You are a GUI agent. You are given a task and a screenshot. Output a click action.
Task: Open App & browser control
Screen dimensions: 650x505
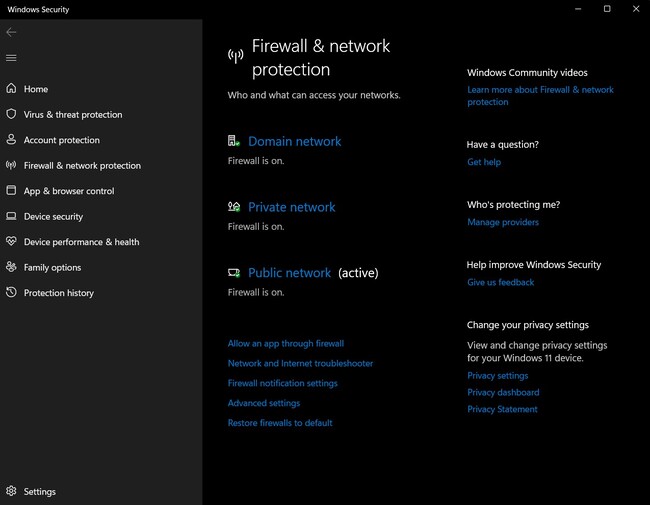[69, 191]
